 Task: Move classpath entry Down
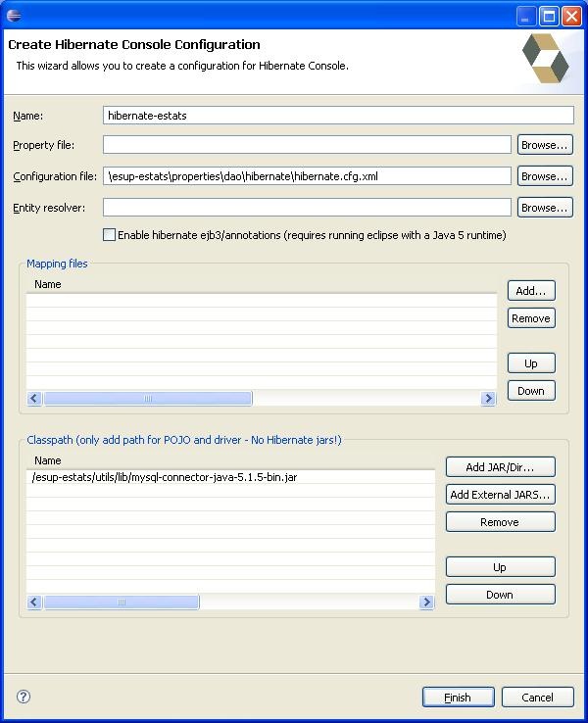click(x=500, y=595)
